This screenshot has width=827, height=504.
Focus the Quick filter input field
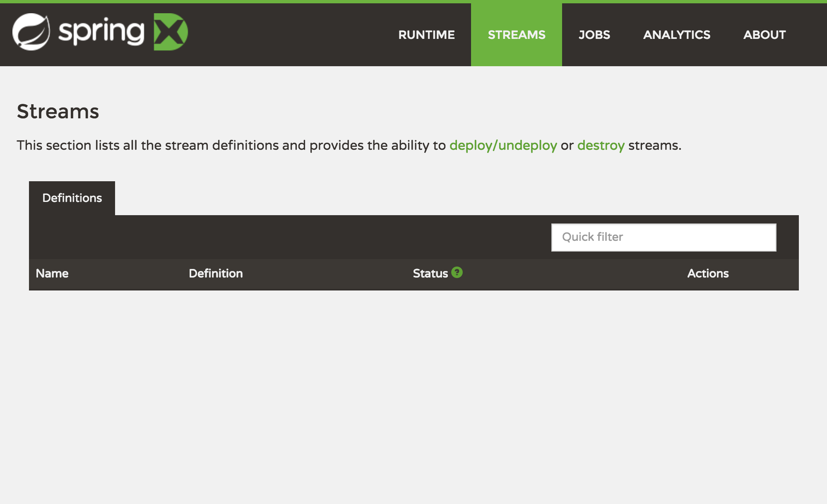(x=664, y=237)
